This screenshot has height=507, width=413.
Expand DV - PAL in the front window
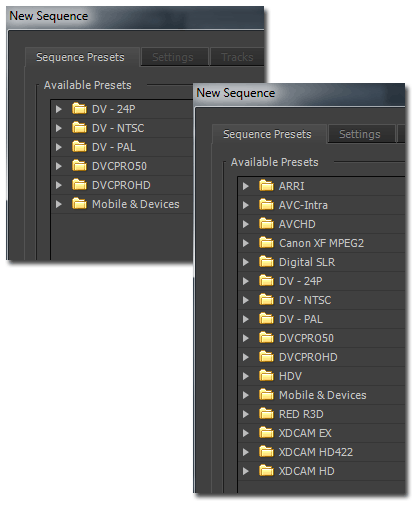point(246,319)
